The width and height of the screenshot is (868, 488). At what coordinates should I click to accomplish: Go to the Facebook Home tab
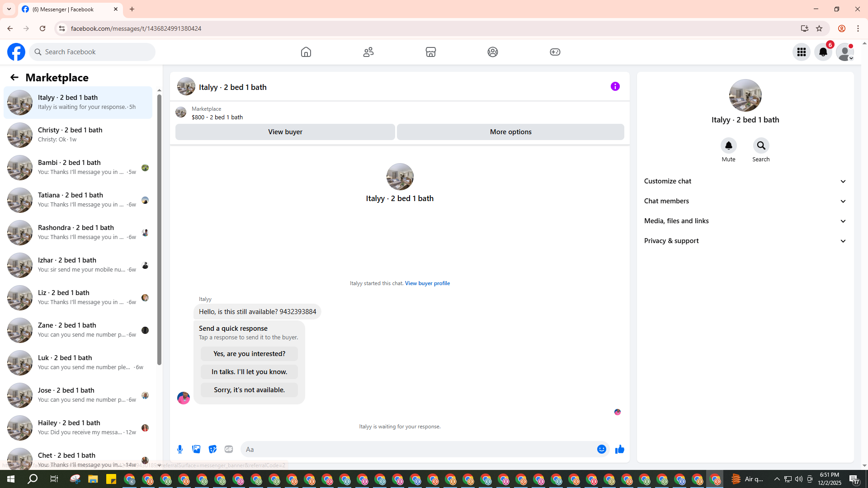pos(306,52)
